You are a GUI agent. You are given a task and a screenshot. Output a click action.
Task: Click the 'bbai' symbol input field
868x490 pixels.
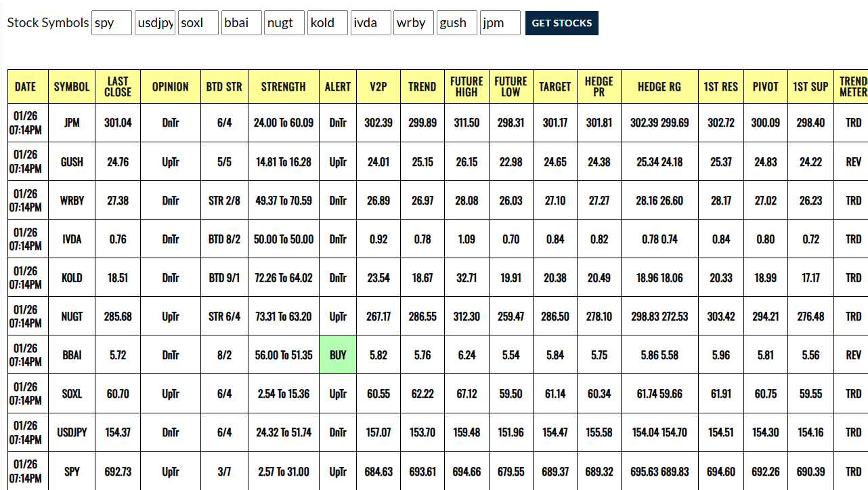click(242, 23)
